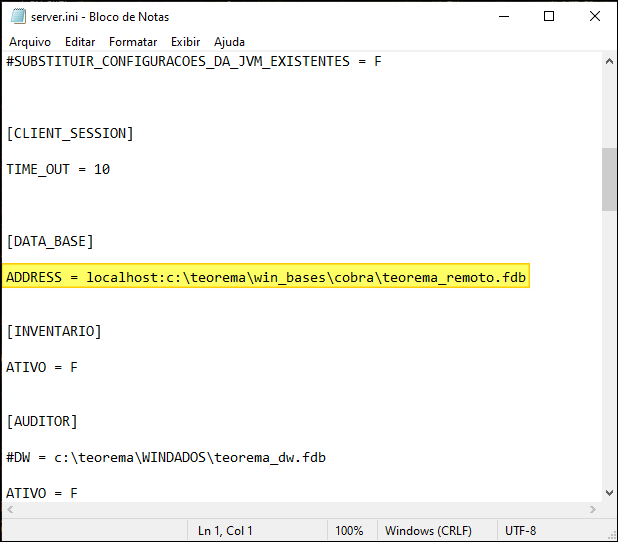
Task: Click ATIVO = F under [AUDITOR]
Action: 42,493
